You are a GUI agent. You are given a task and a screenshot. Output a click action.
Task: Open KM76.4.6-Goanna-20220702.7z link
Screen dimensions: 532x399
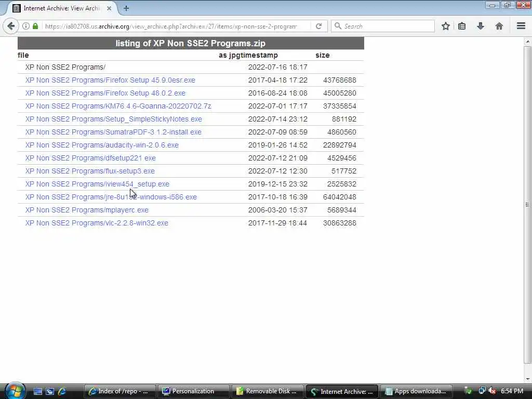click(118, 106)
